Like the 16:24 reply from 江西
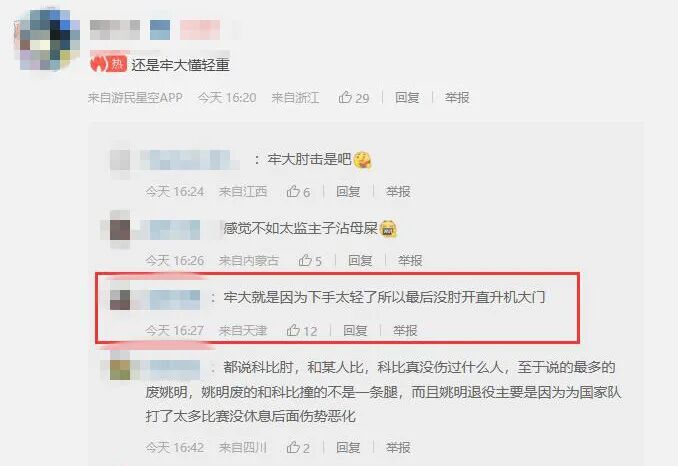The width and height of the screenshot is (678, 466). 298,192
